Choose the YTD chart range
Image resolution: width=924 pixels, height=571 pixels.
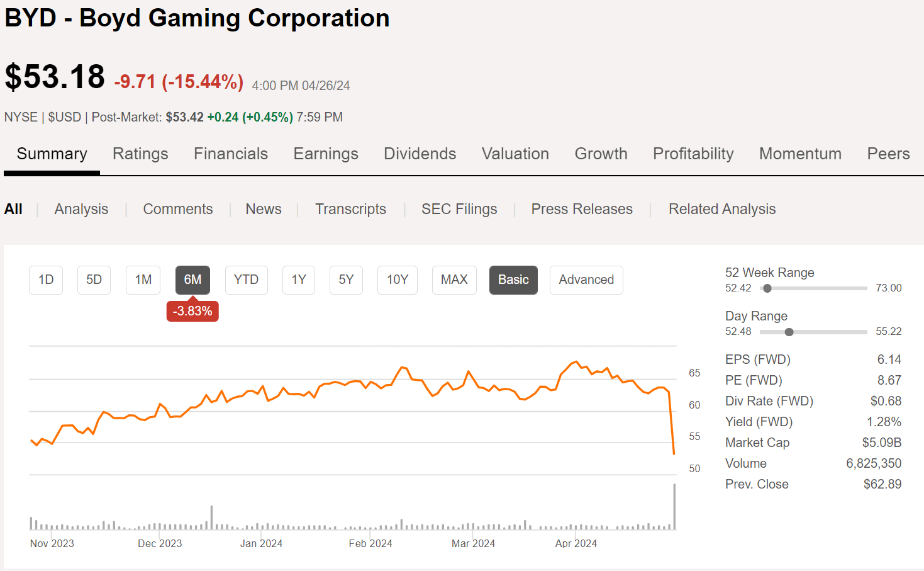246,280
